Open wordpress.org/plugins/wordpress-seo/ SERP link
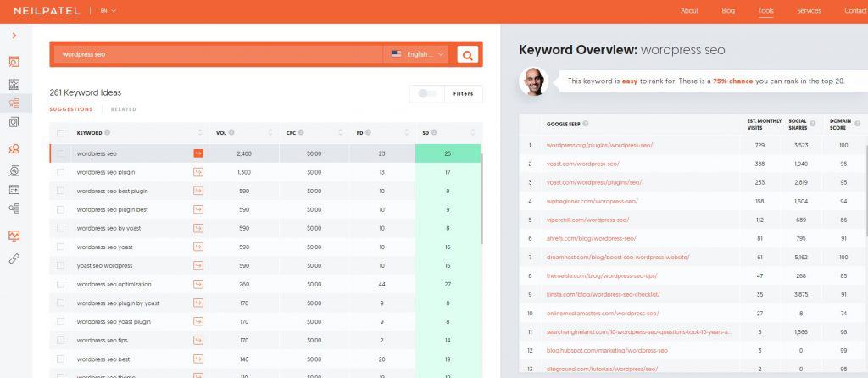This screenshot has width=868, height=378. coord(599,145)
